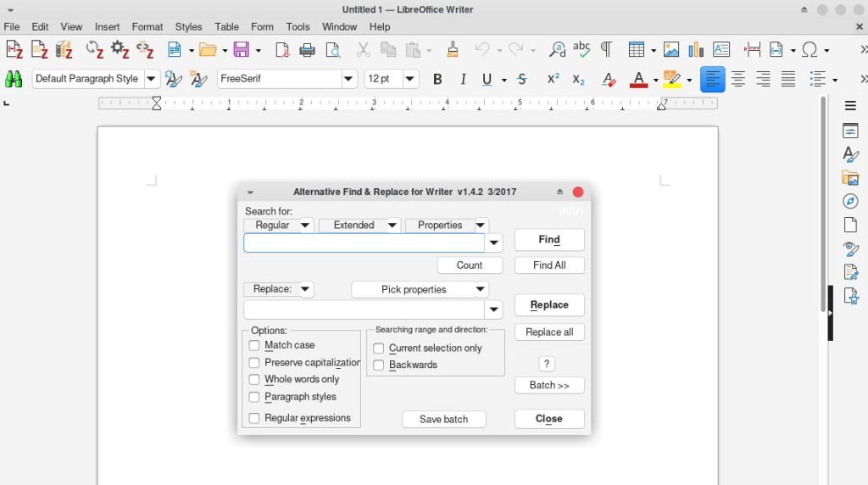Image resolution: width=868 pixels, height=485 pixels.
Task: Center align the paragraph
Action: (737, 79)
